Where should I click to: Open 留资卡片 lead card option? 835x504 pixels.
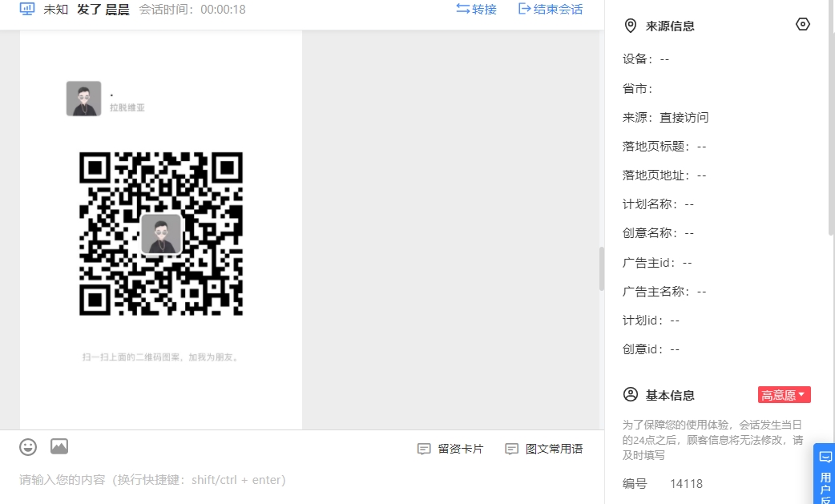[x=450, y=449]
